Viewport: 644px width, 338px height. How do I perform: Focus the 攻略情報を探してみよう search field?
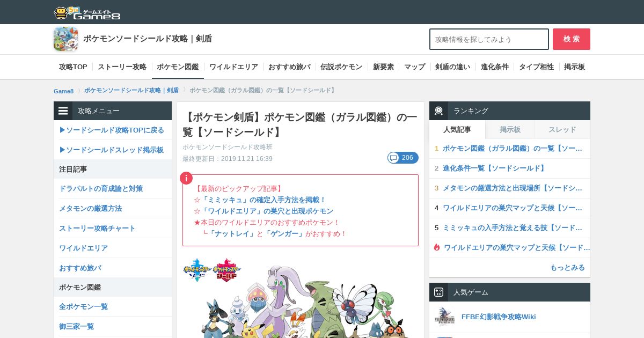pyautogui.click(x=489, y=39)
